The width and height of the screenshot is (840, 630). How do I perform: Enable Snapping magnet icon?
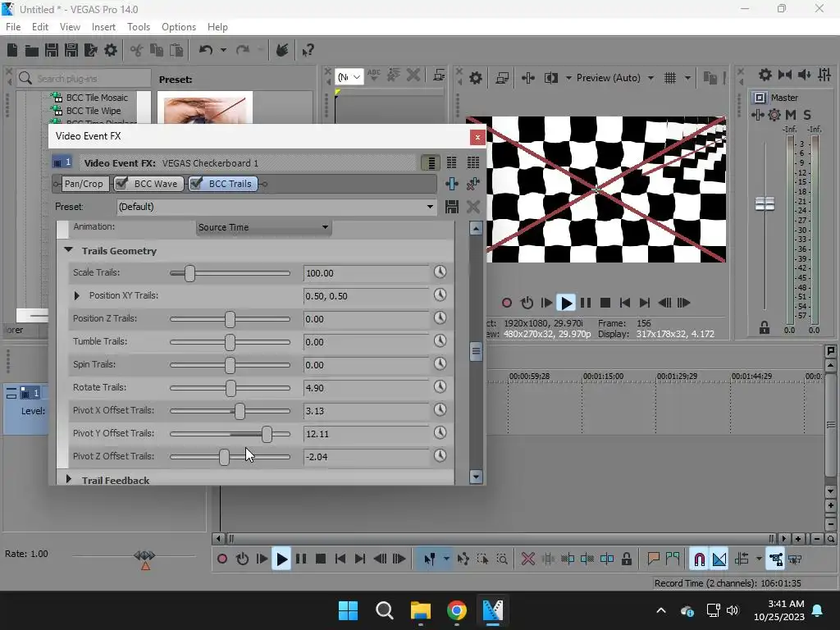[699, 559]
